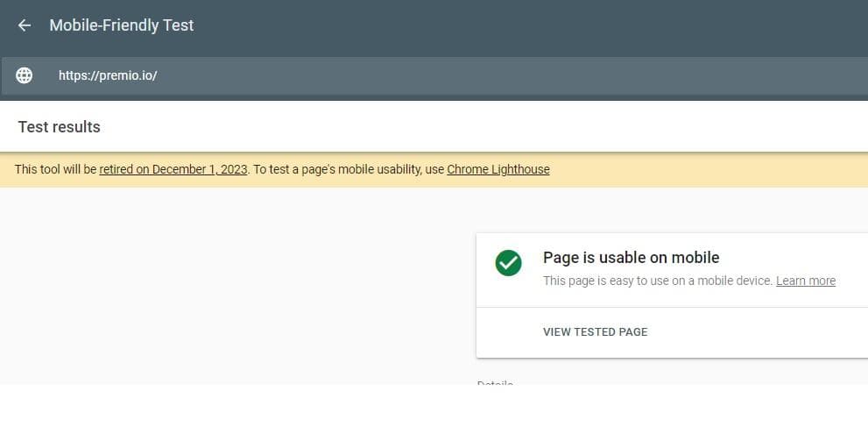
Task: Click 'This page is easy to use' text
Action: [x=658, y=281]
